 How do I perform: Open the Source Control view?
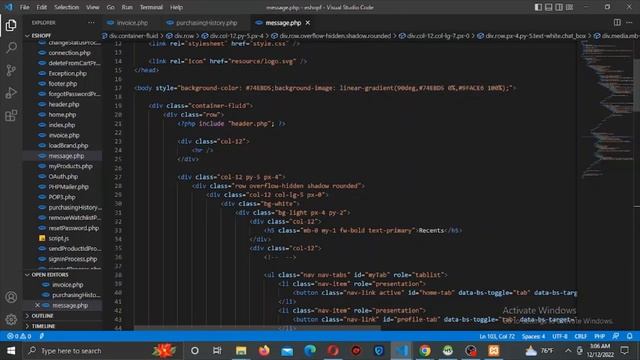coord(11,70)
